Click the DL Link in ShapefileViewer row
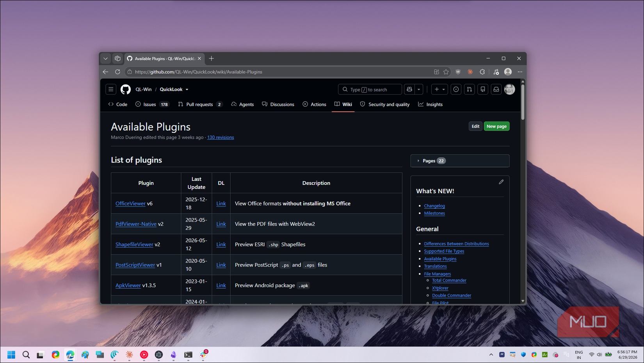Image resolution: width=644 pixels, height=363 pixels. click(x=221, y=245)
